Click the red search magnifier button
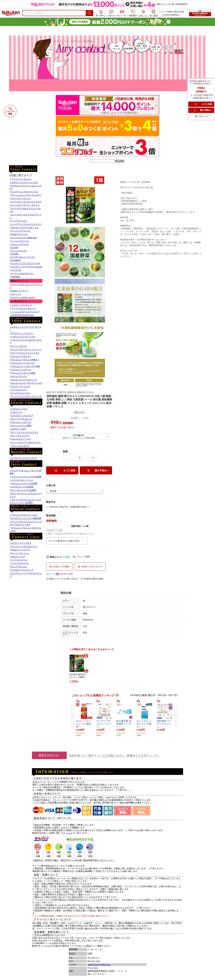This screenshot has width=215, height=980. [89, 13]
